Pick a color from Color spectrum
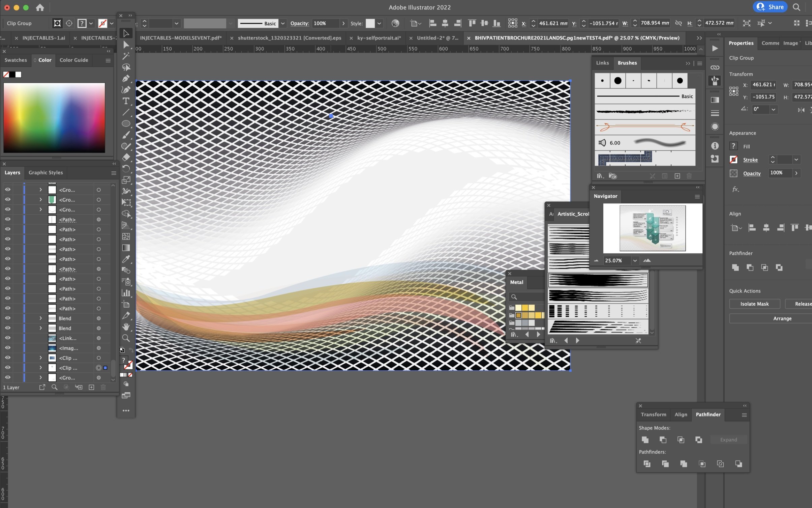The image size is (812, 508). tap(54, 118)
